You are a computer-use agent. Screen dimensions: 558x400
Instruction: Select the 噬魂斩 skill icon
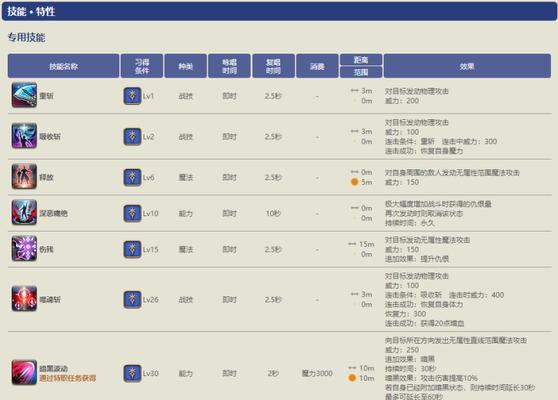pos(24,299)
